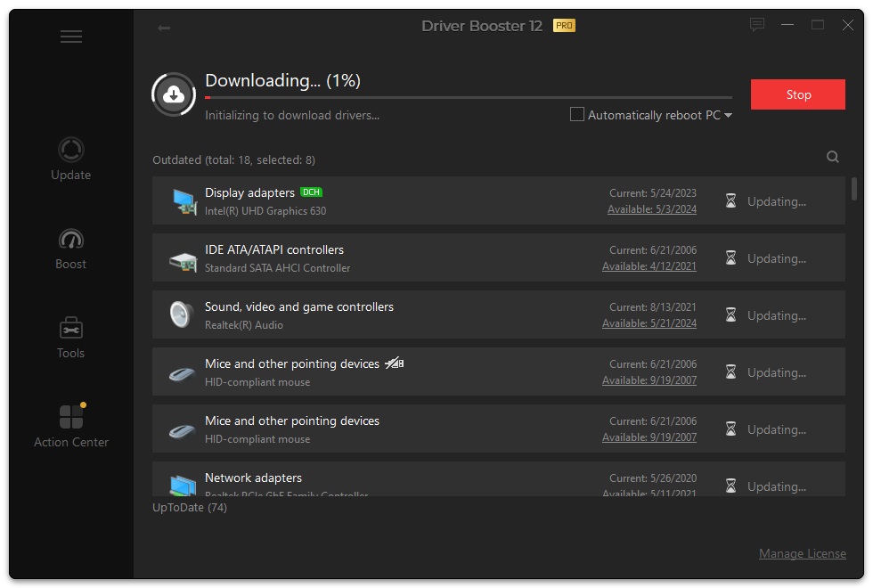Click the driver list scrollbar thumb
The width and height of the screenshot is (873, 588).
854,189
